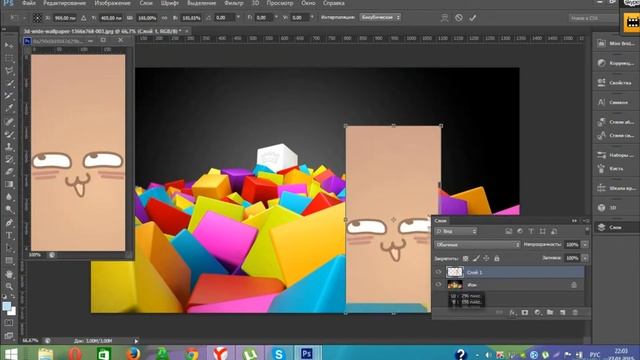Select the Horizontal Type tool

click(x=9, y=236)
